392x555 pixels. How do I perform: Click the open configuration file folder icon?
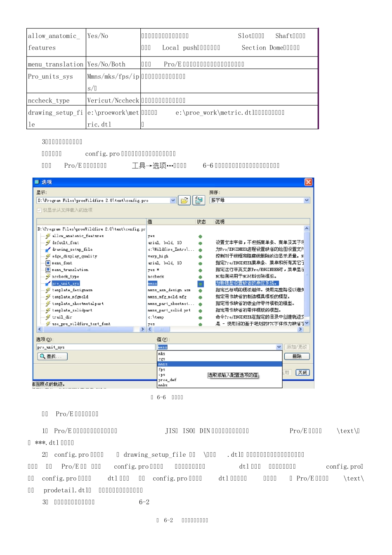[184, 200]
